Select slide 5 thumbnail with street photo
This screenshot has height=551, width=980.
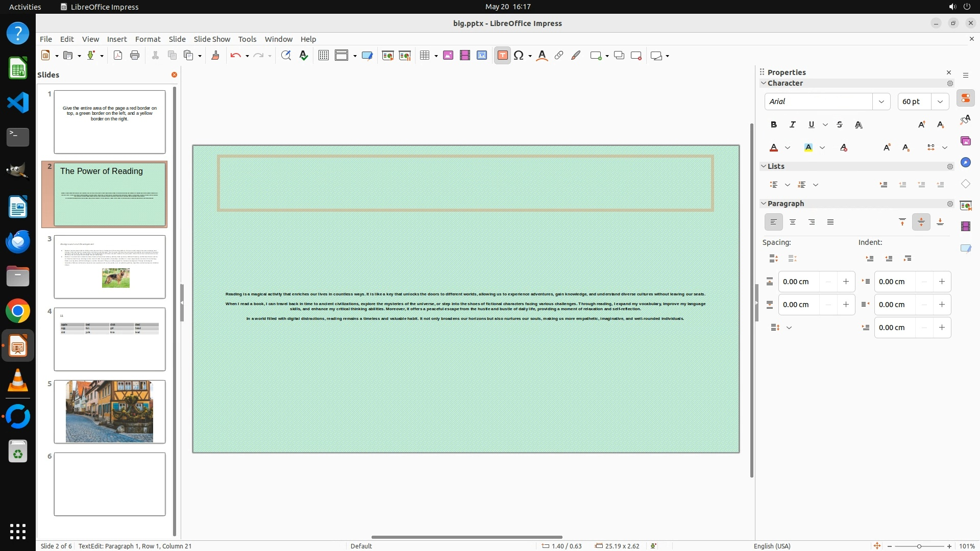[109, 411]
